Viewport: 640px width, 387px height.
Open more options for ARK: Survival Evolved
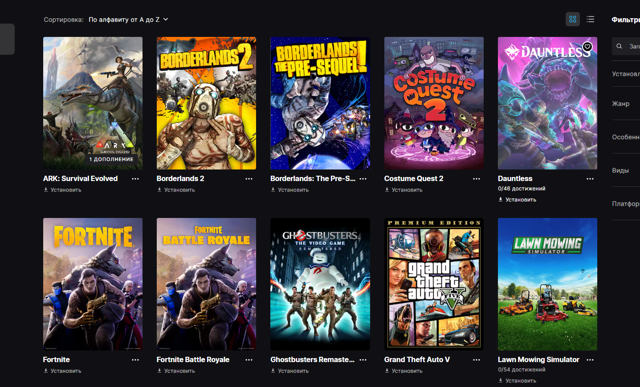click(x=135, y=179)
